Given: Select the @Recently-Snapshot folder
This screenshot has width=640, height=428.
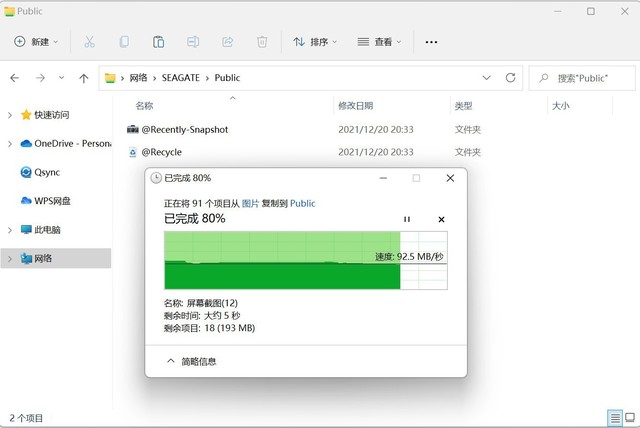Looking at the screenshot, I should pos(184,130).
